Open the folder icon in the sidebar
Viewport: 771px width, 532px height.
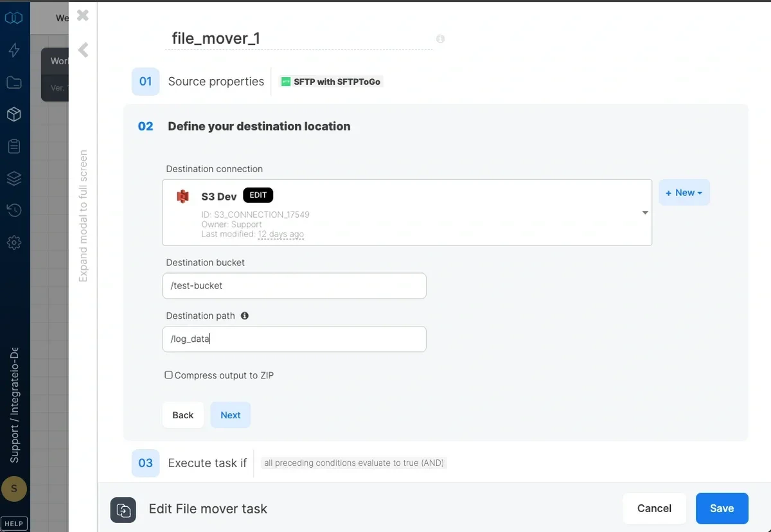14,82
